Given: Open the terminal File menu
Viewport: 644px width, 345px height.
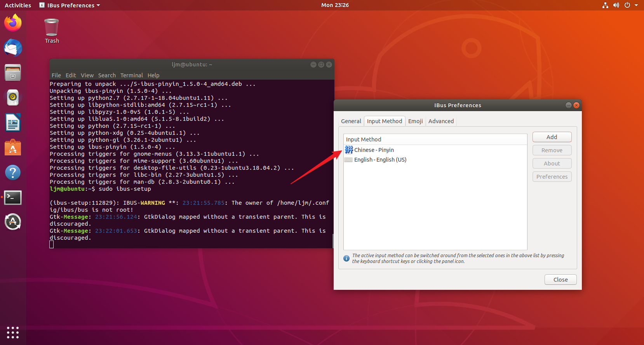Looking at the screenshot, I should pos(56,75).
